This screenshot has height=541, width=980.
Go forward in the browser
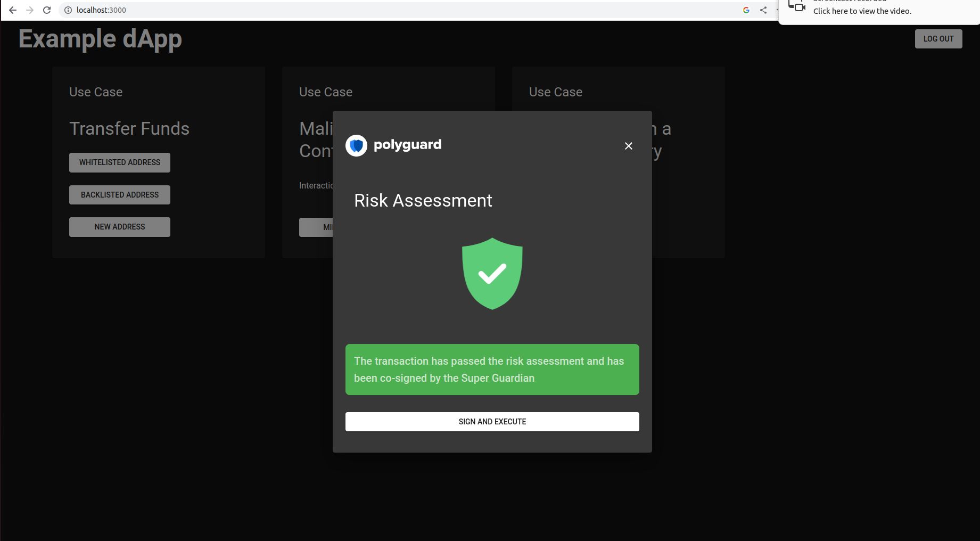point(30,10)
